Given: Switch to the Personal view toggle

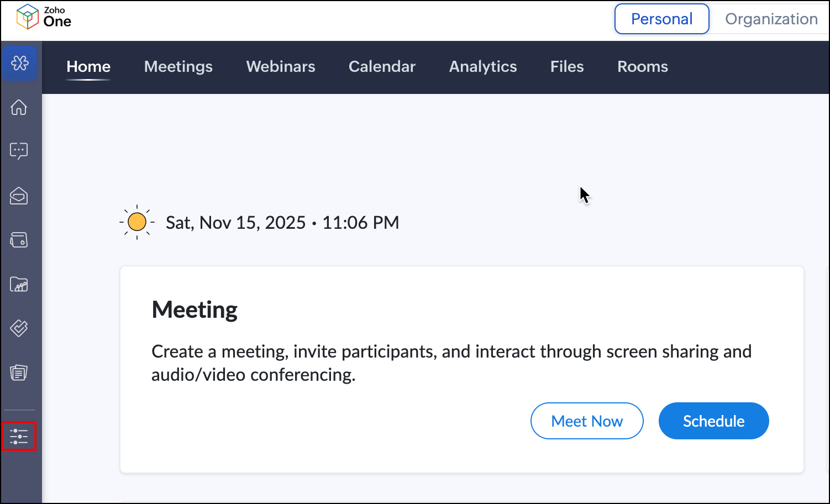Looking at the screenshot, I should point(661,19).
